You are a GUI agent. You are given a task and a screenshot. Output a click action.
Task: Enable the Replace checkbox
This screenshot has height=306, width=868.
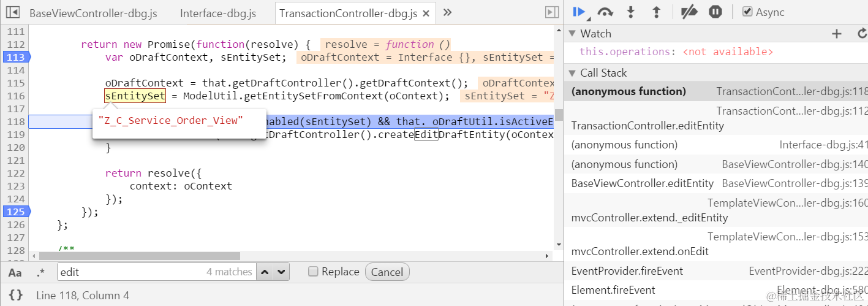(x=313, y=272)
